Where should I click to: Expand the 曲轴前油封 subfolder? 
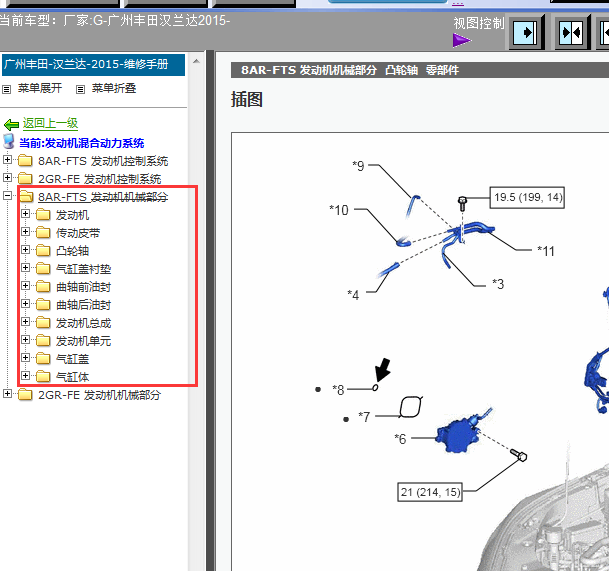[x=26, y=286]
